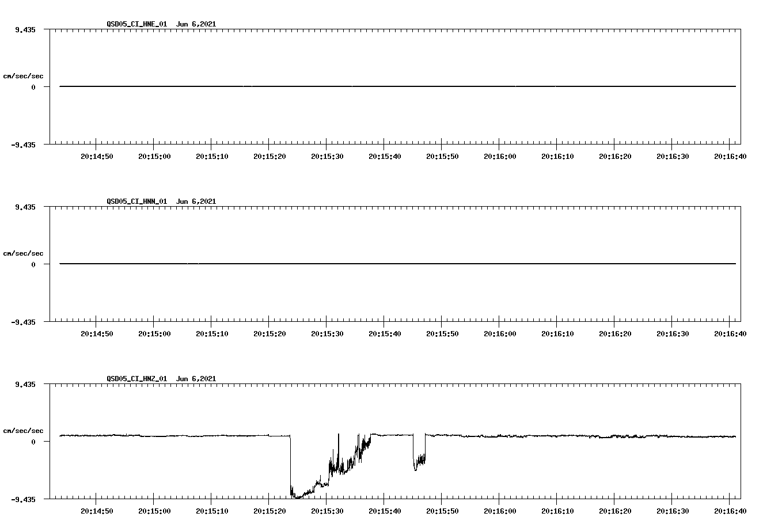Click the 9.435 upper axis value of the HNN plot

(25, 207)
